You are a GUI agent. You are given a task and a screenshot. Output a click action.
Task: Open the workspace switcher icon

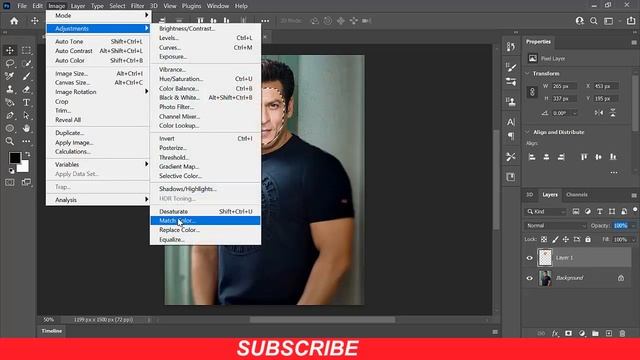click(609, 21)
